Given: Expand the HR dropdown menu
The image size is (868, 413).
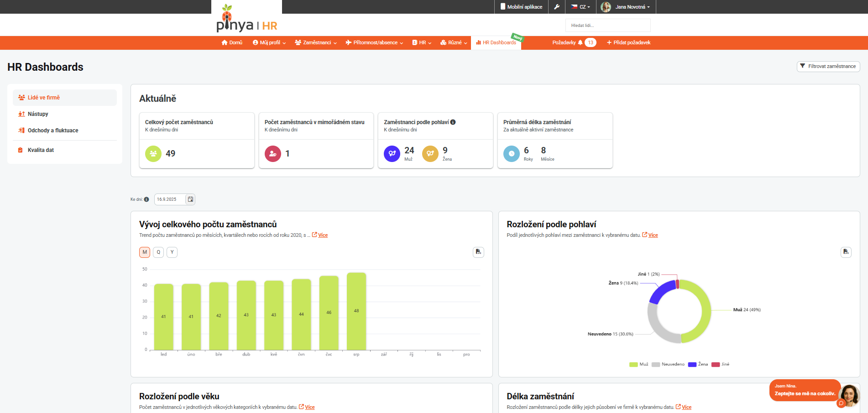Looking at the screenshot, I should coord(422,42).
